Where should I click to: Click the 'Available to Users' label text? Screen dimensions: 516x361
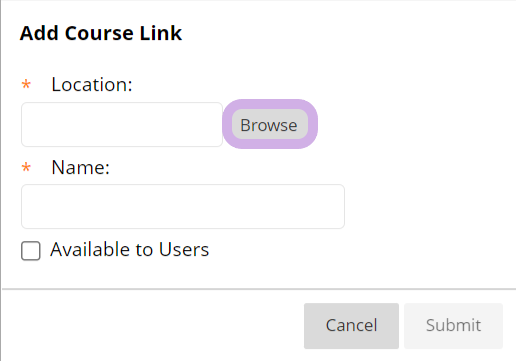point(130,249)
